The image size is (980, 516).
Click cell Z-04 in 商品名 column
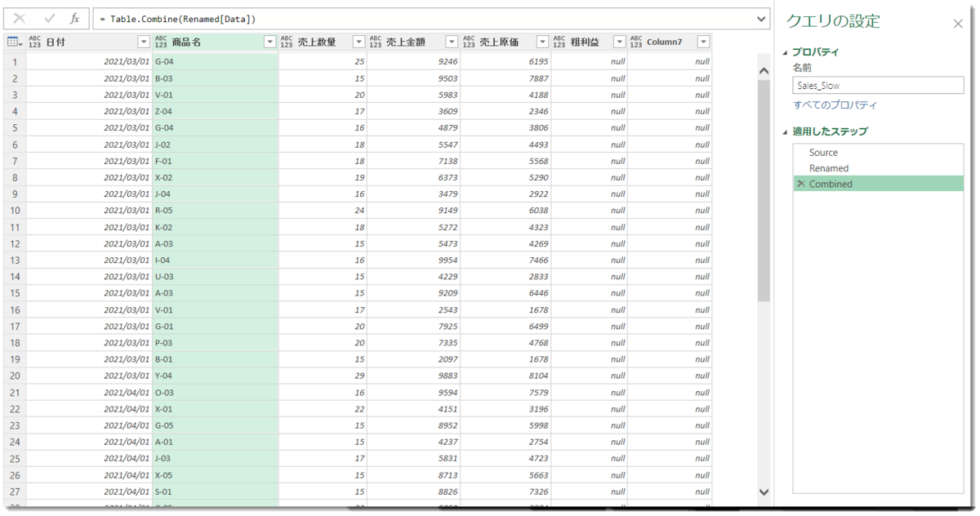click(216, 111)
